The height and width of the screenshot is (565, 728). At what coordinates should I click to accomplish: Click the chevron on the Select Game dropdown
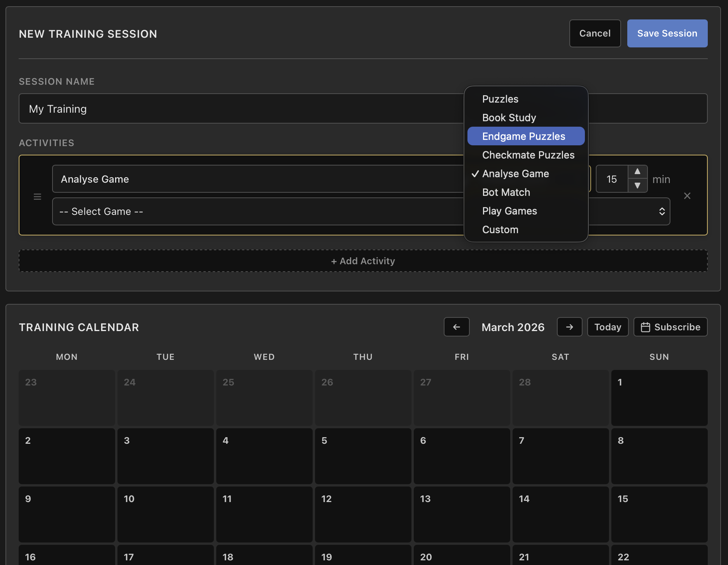(662, 211)
